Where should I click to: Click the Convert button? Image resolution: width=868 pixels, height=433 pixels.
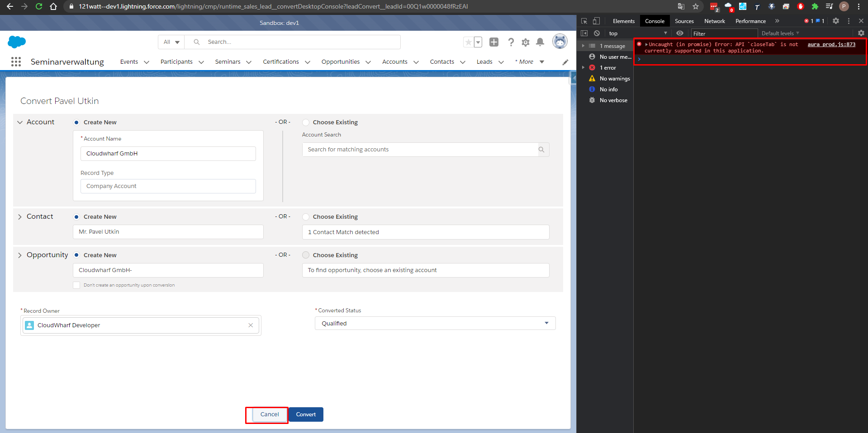click(306, 414)
